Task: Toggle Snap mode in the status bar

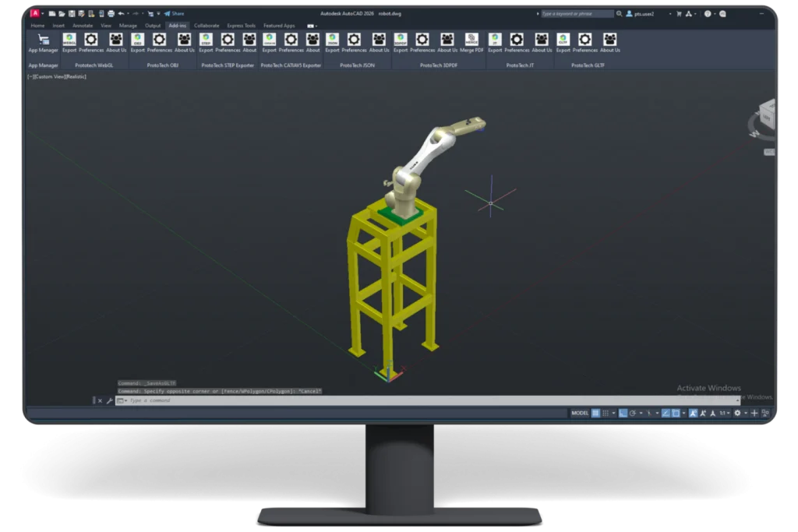Action: (x=606, y=413)
